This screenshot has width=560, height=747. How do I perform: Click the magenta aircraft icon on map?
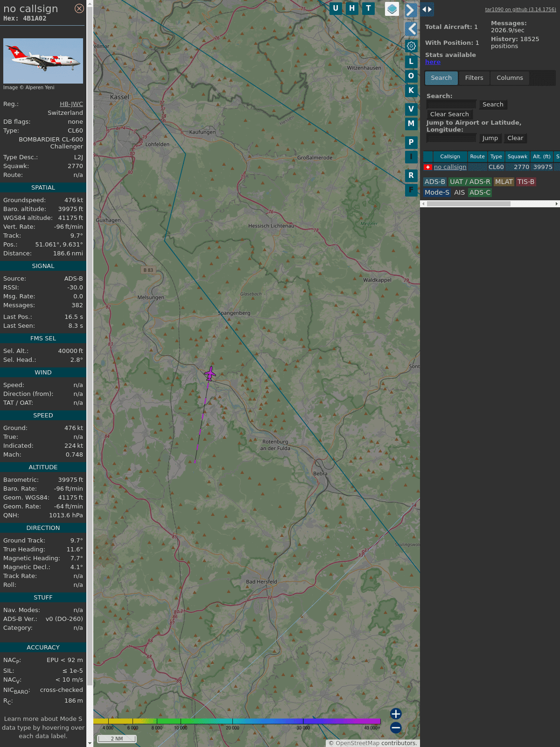click(x=210, y=373)
